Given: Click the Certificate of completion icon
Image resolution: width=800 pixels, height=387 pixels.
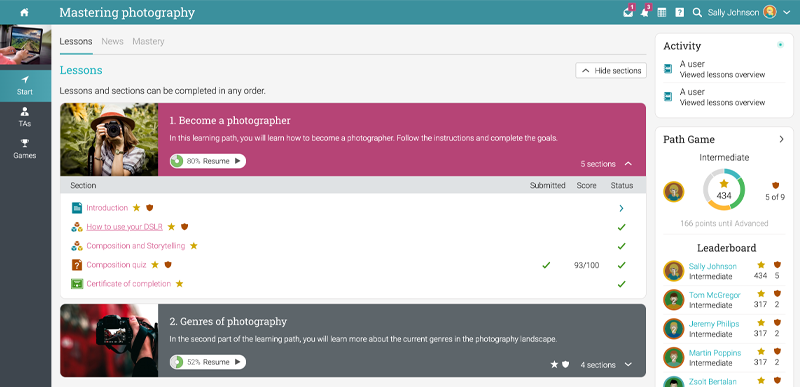Looking at the screenshot, I should point(77,284).
